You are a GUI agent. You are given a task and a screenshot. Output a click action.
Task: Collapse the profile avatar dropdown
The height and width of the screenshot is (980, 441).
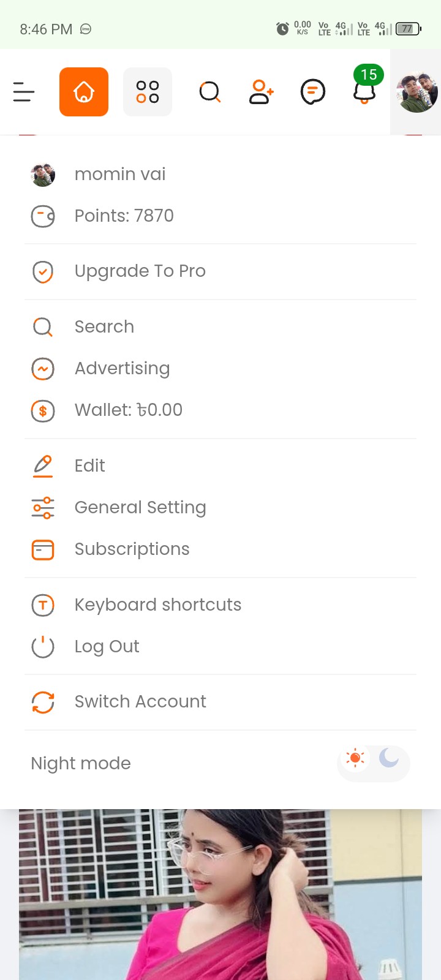pyautogui.click(x=417, y=92)
